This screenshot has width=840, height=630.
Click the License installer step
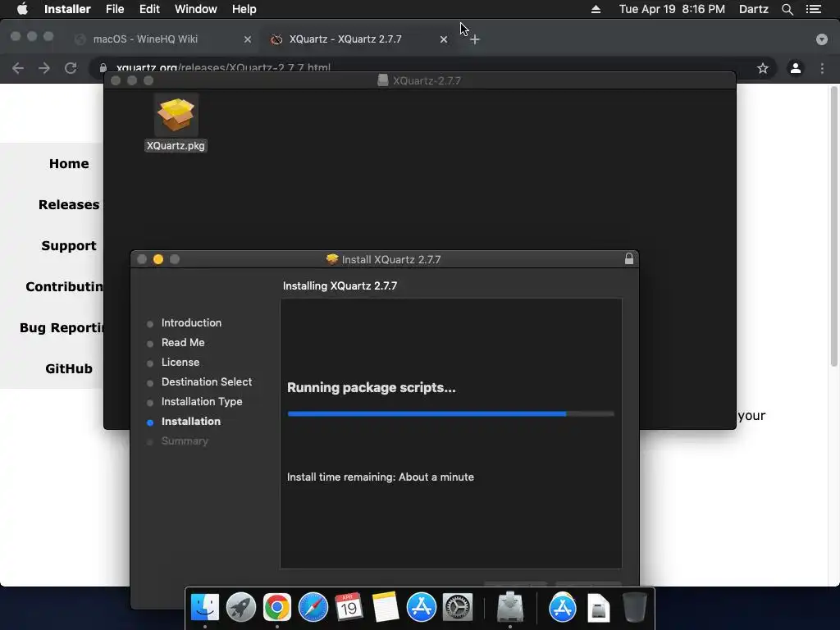click(180, 362)
